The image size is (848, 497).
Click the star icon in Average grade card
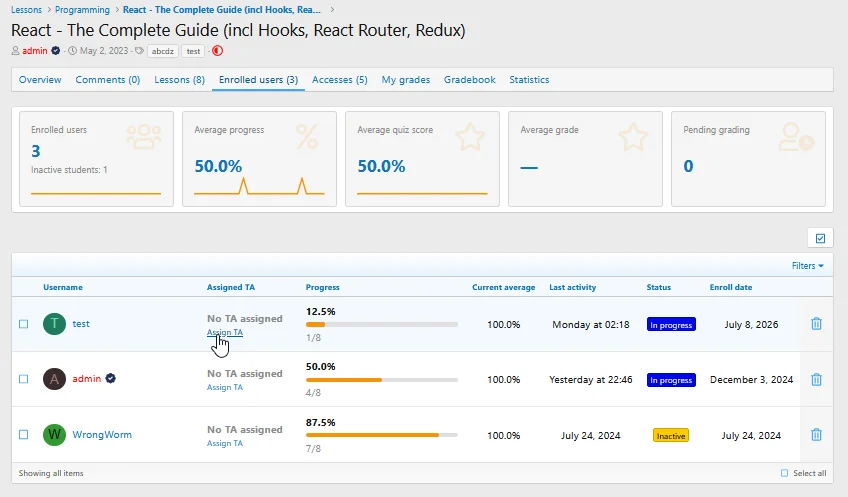coord(633,136)
